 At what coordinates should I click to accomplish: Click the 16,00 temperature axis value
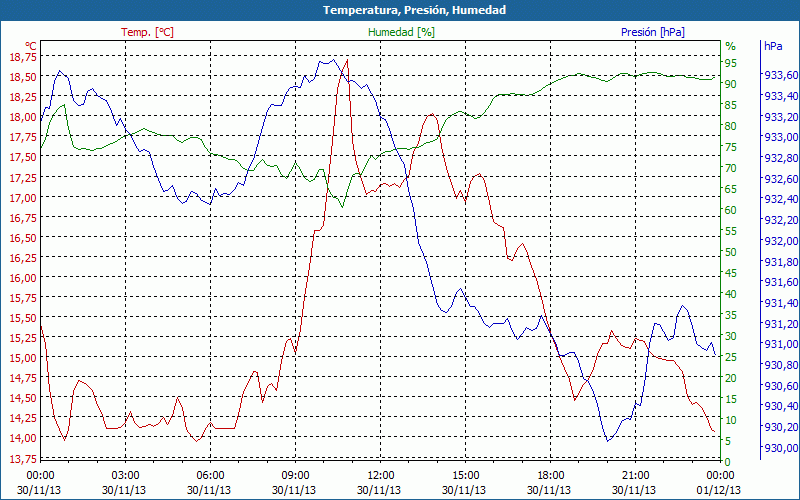pos(23,277)
